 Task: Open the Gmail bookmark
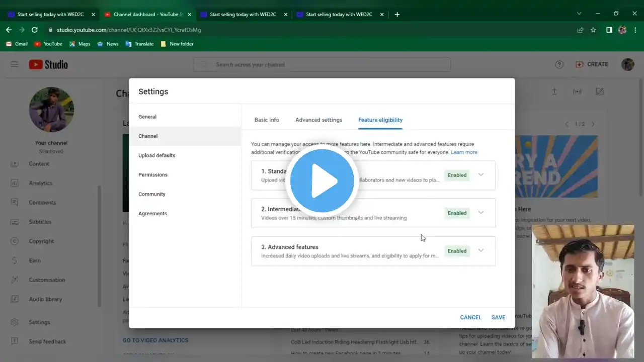[17, 44]
